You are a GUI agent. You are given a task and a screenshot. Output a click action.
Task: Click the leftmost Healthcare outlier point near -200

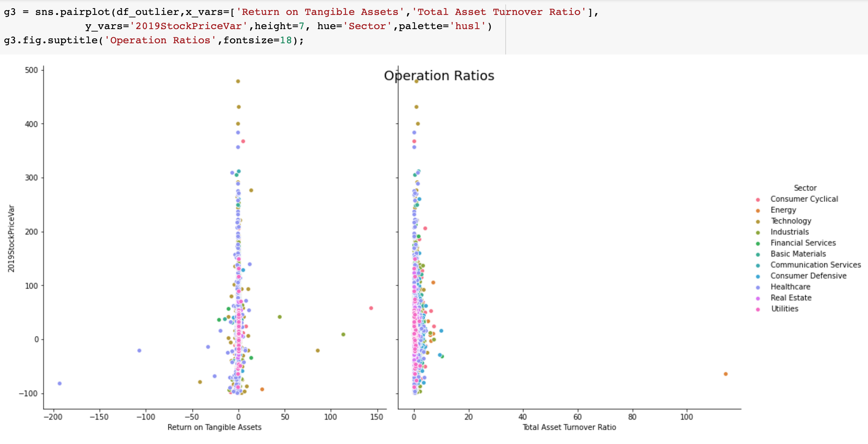[60, 384]
